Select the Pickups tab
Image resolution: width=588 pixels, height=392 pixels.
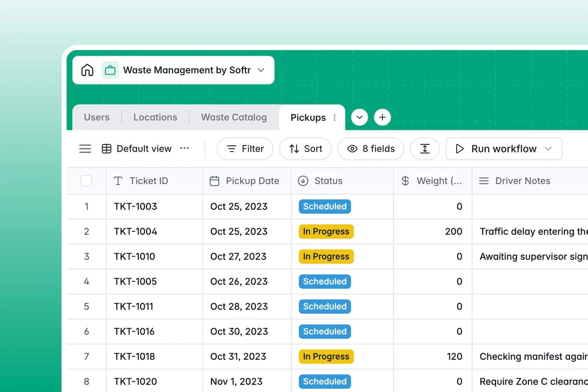tap(308, 118)
